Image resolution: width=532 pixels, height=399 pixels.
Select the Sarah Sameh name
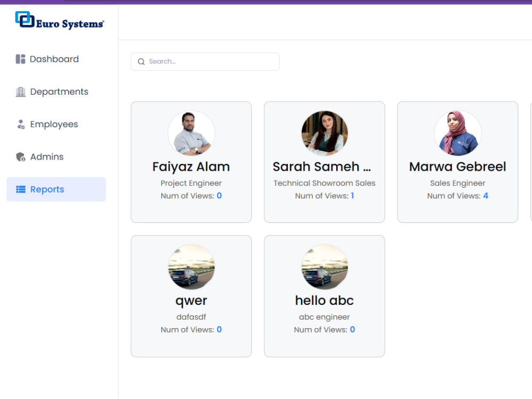point(322,167)
